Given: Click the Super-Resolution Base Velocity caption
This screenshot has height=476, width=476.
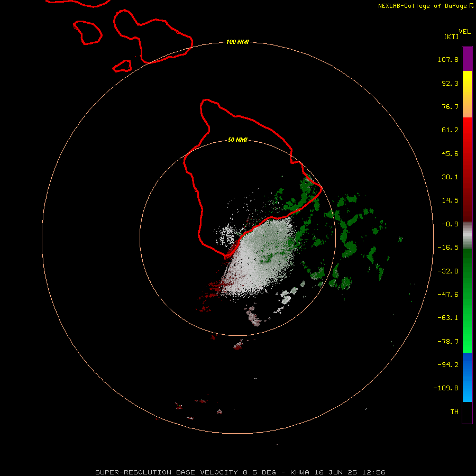Looking at the screenshot, I should [240, 472].
